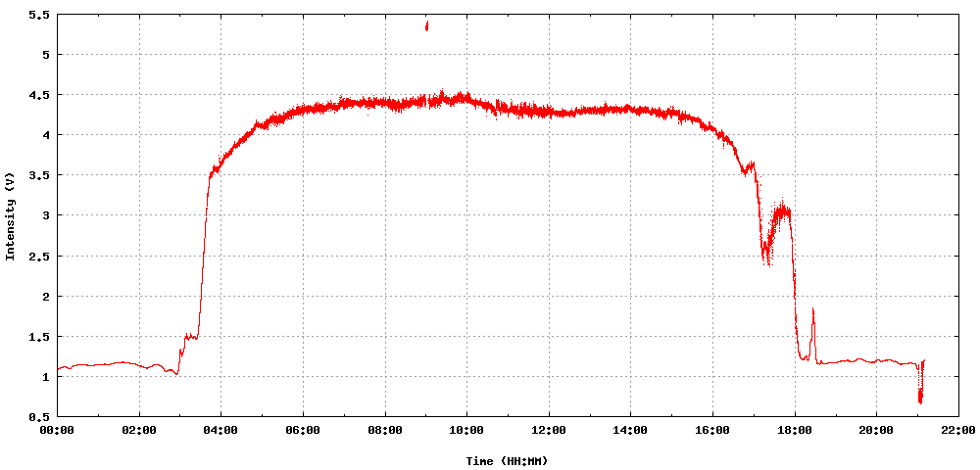Click the "5" intensity tick label
The image size is (980, 470).
45,54
